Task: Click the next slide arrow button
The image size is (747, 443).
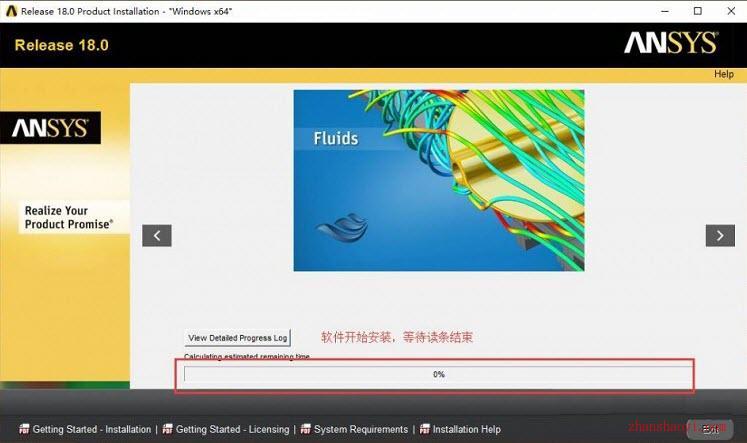Action: 720,235
